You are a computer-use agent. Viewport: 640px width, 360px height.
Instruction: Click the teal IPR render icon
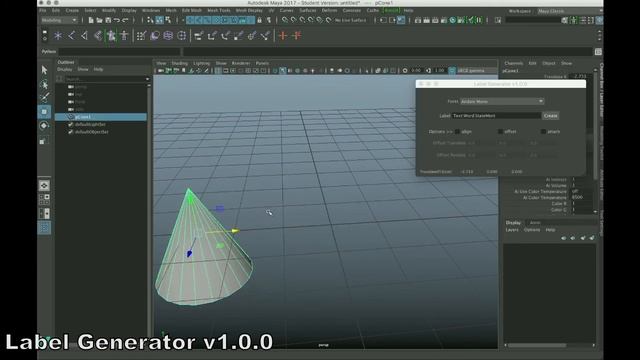point(453,20)
